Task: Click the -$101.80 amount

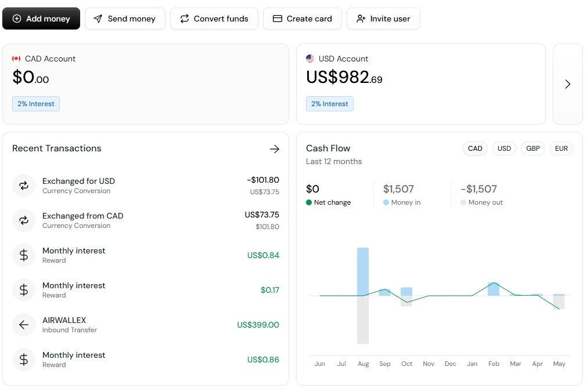Action: point(263,180)
